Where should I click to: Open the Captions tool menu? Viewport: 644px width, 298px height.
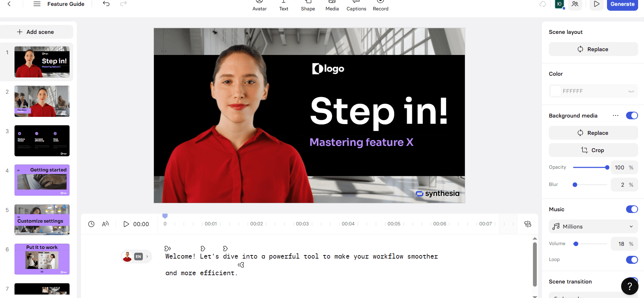(x=356, y=6)
